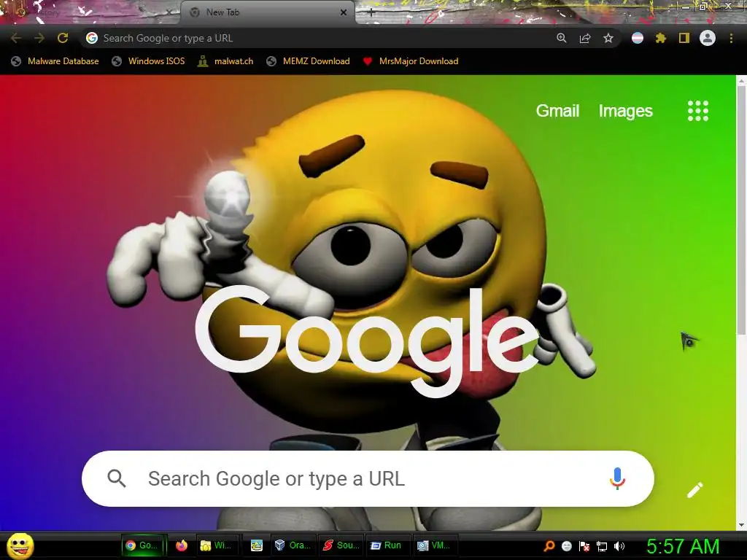Screen dimensions: 747x560
Task: Open the network tray icon
Action: (602, 547)
